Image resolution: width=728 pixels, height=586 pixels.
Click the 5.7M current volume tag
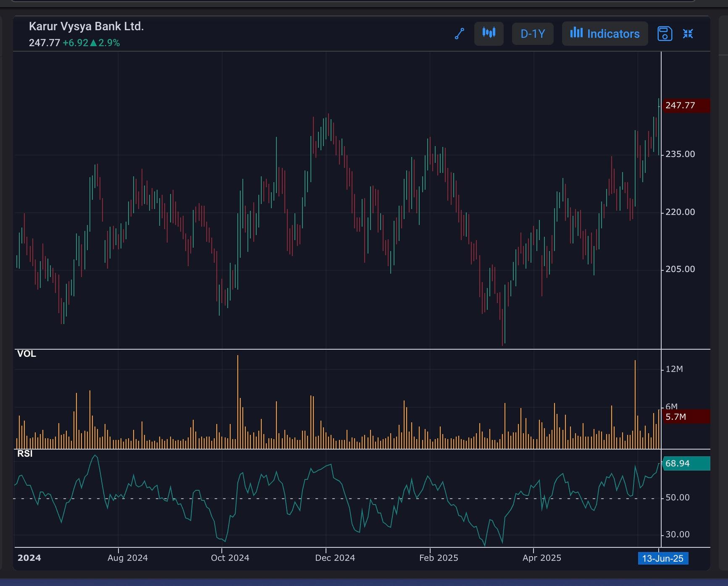(686, 417)
